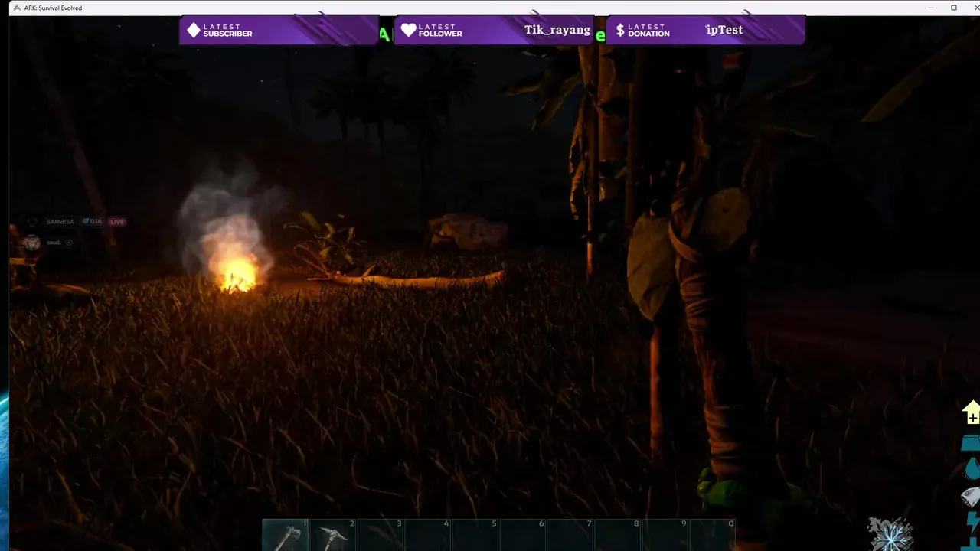Click the diamond subscriber icon

tap(194, 30)
